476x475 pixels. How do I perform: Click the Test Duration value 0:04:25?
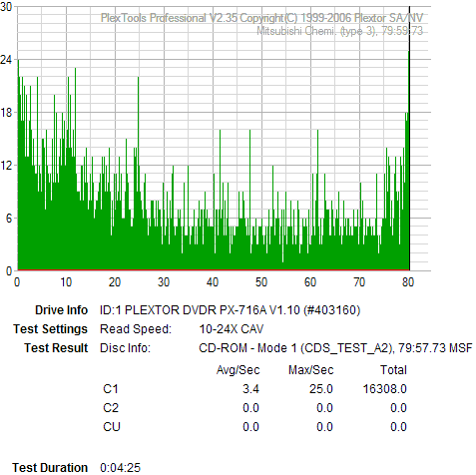pyautogui.click(x=120, y=468)
